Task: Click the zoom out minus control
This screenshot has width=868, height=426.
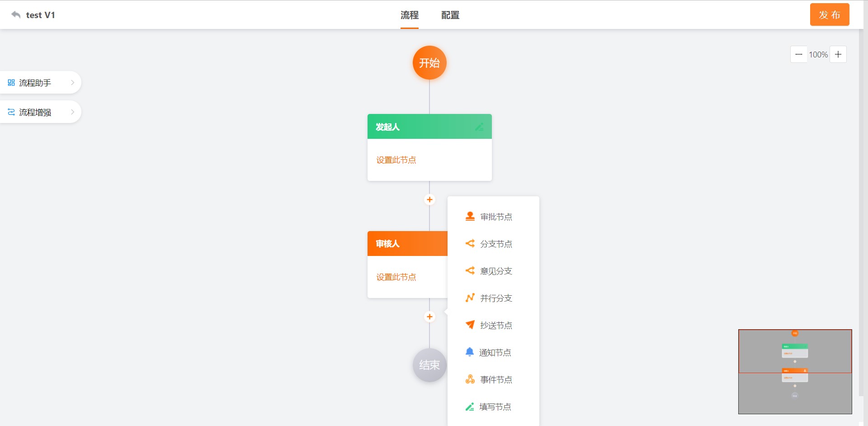Action: (x=799, y=54)
